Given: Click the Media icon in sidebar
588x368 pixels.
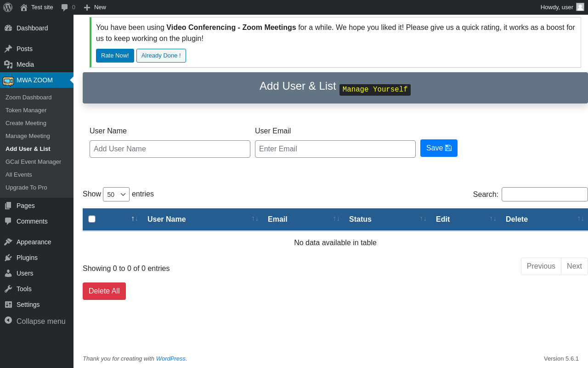Looking at the screenshot, I should (8, 64).
